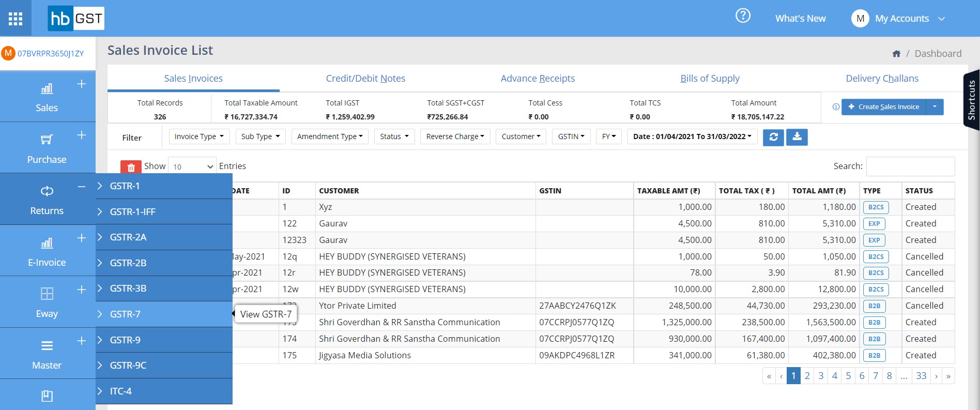
Task: Open the Master sidebar section
Action: click(x=47, y=354)
